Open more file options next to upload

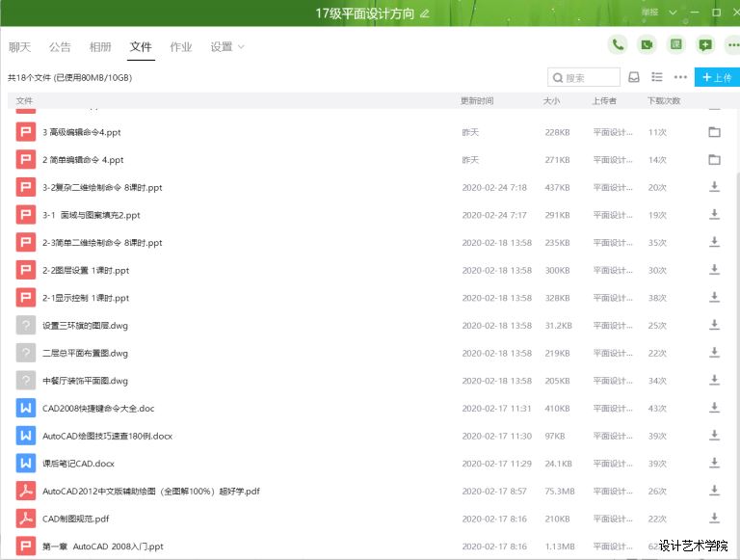click(680, 77)
